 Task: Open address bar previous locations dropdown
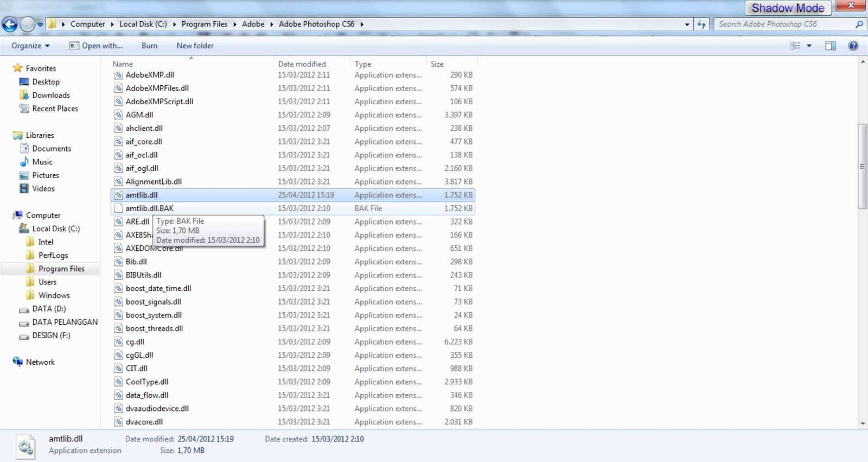(687, 24)
